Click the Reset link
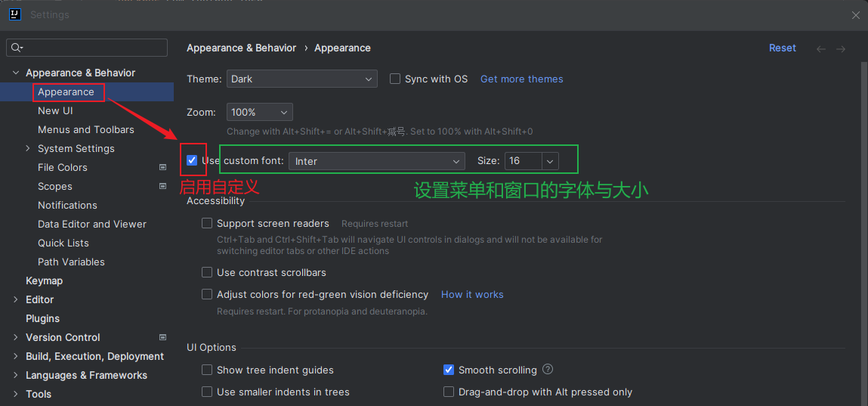Image resolution: width=868 pixels, height=406 pixels. (782, 48)
